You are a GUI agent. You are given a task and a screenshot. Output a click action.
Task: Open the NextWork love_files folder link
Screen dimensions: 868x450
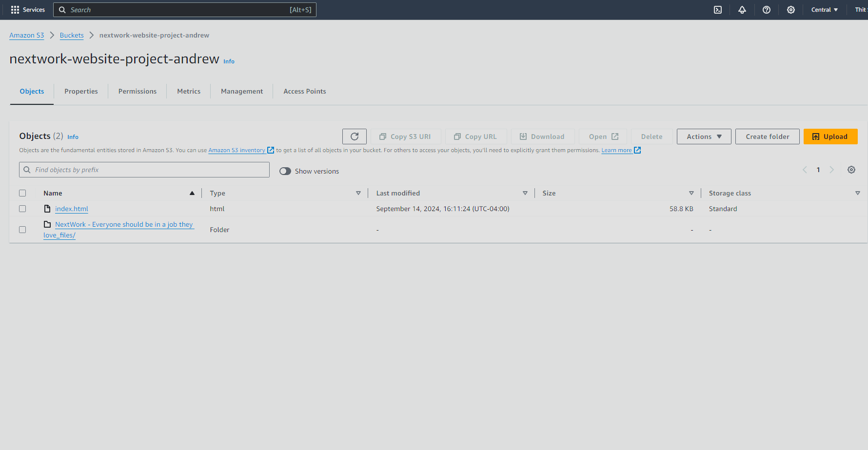pos(118,230)
